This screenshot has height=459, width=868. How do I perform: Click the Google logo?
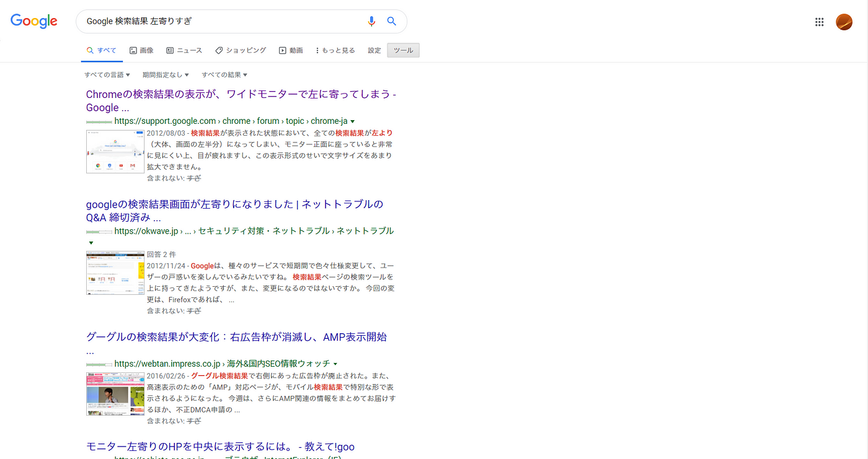click(x=34, y=21)
